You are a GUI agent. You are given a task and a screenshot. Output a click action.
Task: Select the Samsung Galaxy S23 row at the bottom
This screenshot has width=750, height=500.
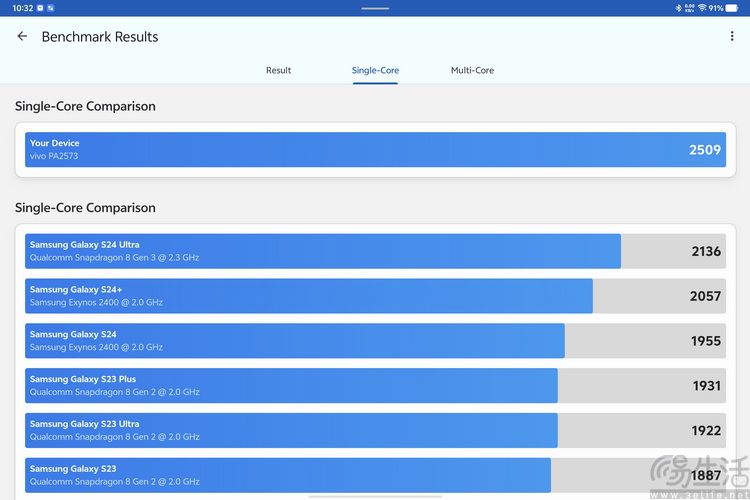click(375, 475)
